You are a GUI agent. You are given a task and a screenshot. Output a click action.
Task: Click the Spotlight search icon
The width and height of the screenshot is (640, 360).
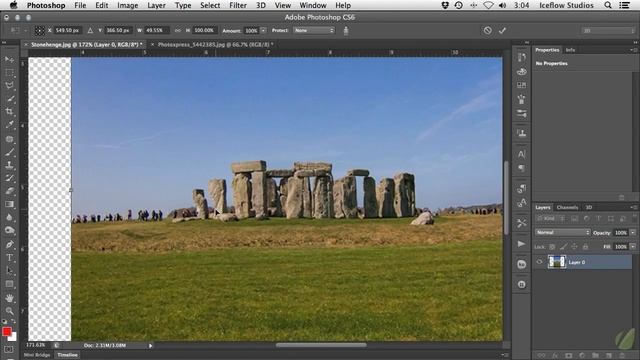point(608,5)
